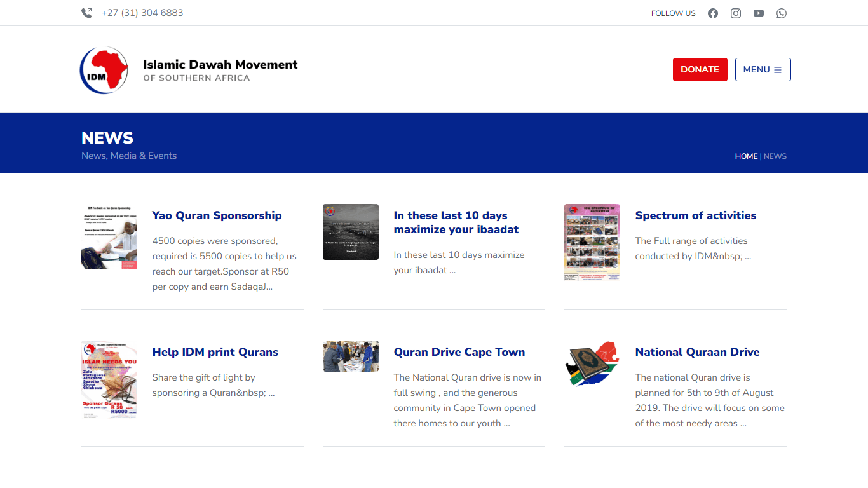Click the Help IDM print Qurans thumbnail
Viewport: 868px width, 488px height.
click(109, 380)
